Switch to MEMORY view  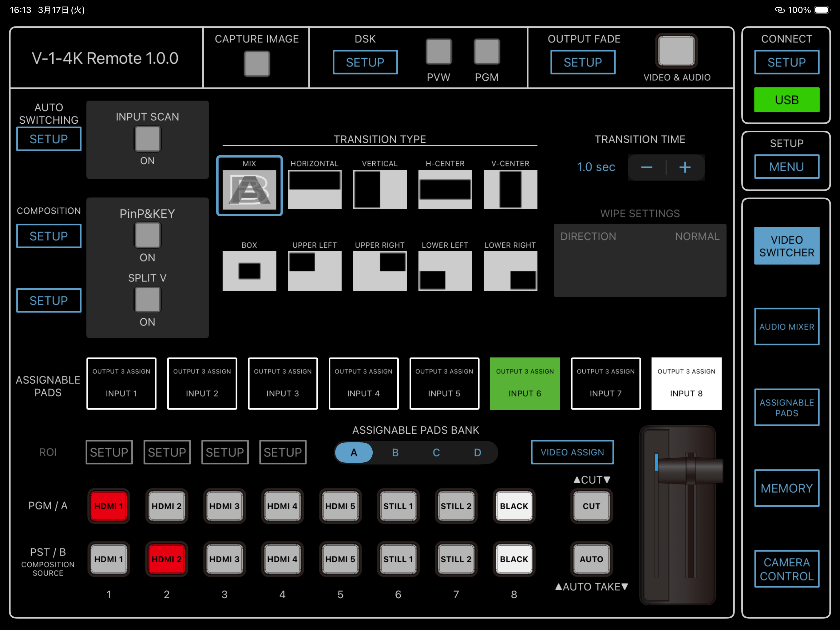[787, 488]
